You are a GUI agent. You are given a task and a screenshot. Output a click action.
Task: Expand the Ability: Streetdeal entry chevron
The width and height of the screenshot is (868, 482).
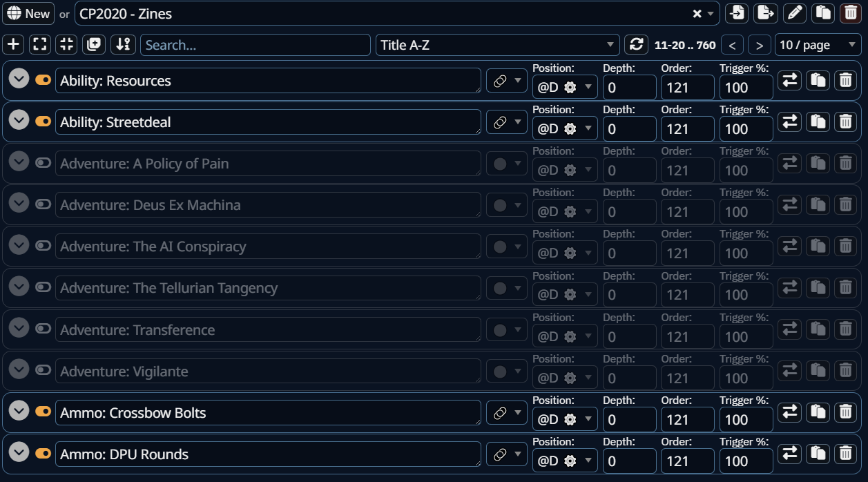(19, 120)
